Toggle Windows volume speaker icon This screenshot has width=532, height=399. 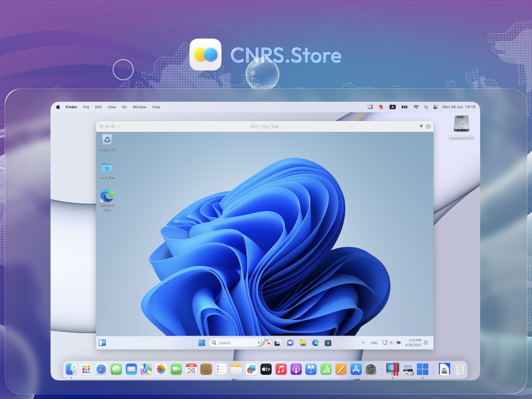(391, 343)
